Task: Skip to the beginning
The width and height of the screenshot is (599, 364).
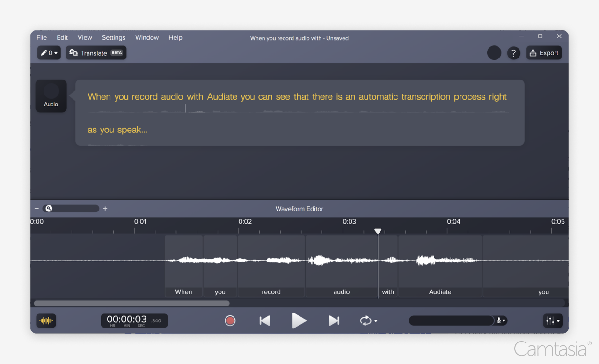Action: [x=265, y=320]
